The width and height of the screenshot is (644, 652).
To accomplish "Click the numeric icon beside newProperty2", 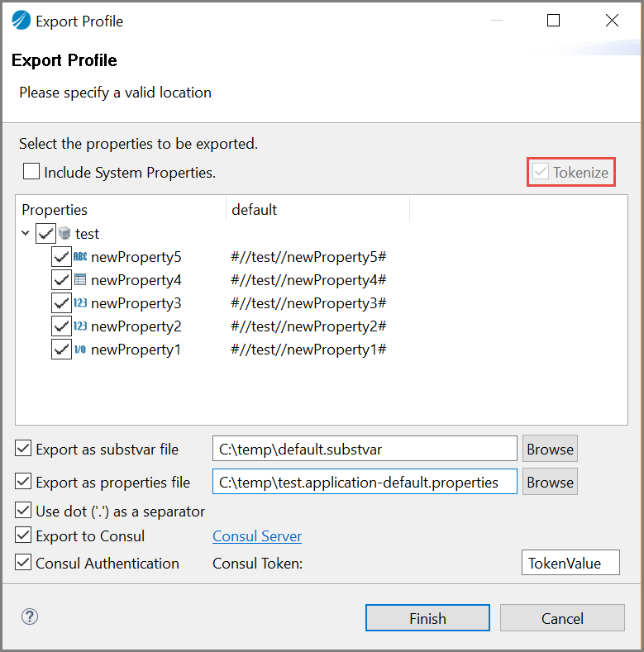I will coord(80,326).
